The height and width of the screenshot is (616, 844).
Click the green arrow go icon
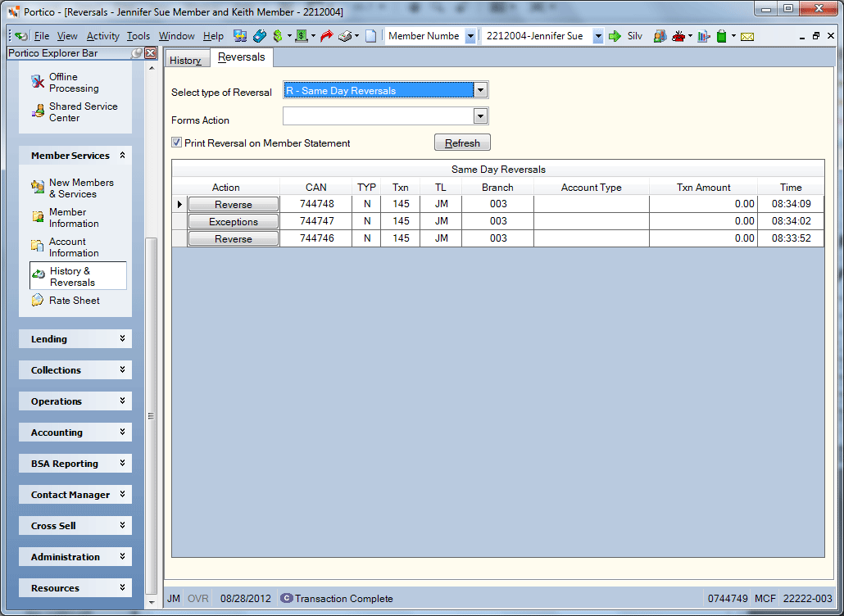pyautogui.click(x=615, y=36)
